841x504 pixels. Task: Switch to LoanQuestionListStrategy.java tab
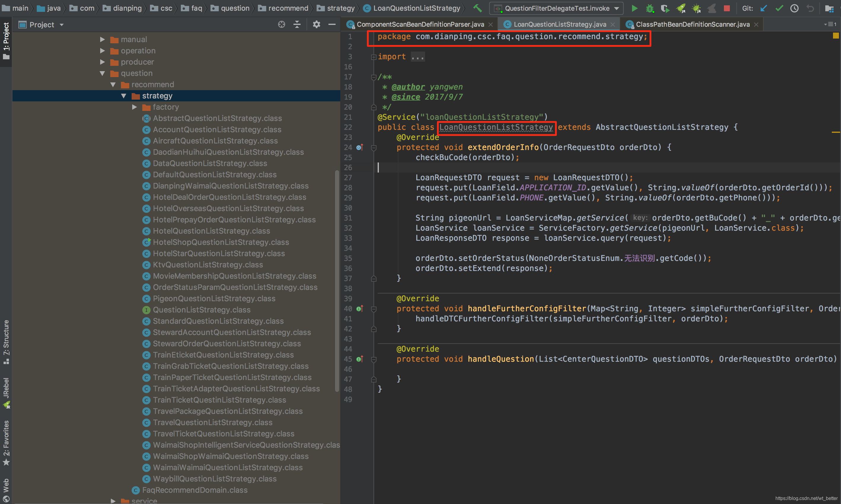point(560,24)
